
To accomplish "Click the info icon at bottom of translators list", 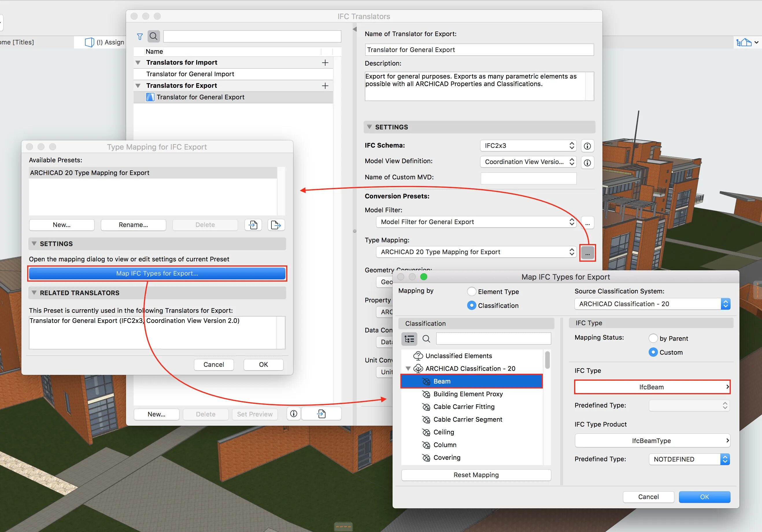I will 293,414.
